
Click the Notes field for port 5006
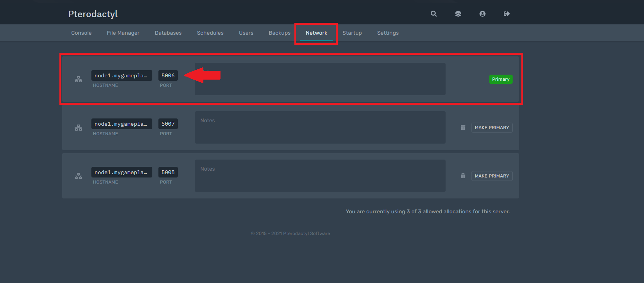click(x=320, y=79)
